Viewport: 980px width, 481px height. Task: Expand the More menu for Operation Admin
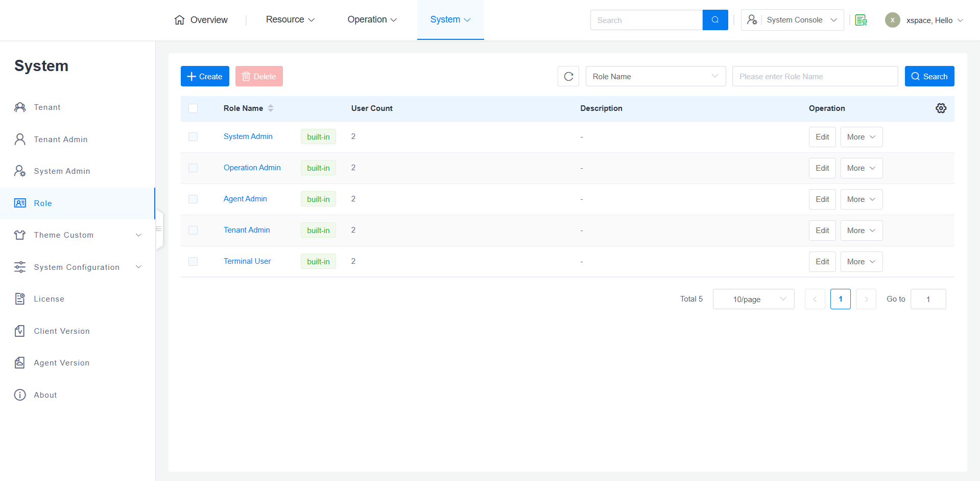[861, 168]
